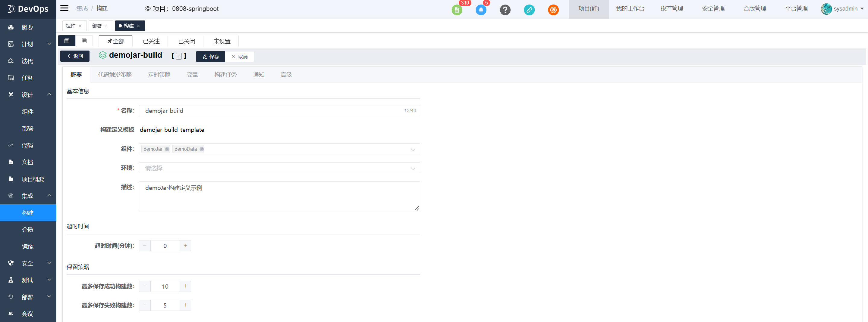Switch to list view icon

tap(67, 41)
